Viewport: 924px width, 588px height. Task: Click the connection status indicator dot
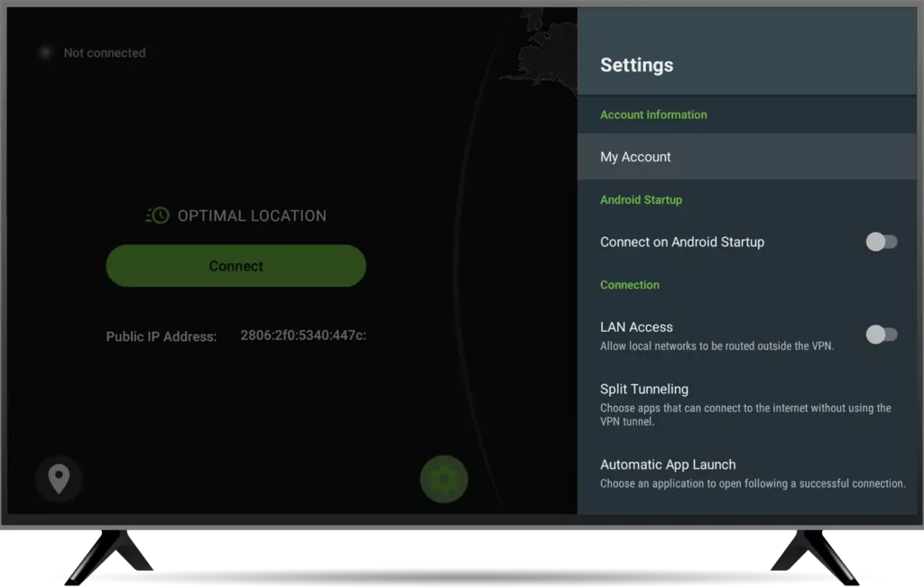(45, 52)
